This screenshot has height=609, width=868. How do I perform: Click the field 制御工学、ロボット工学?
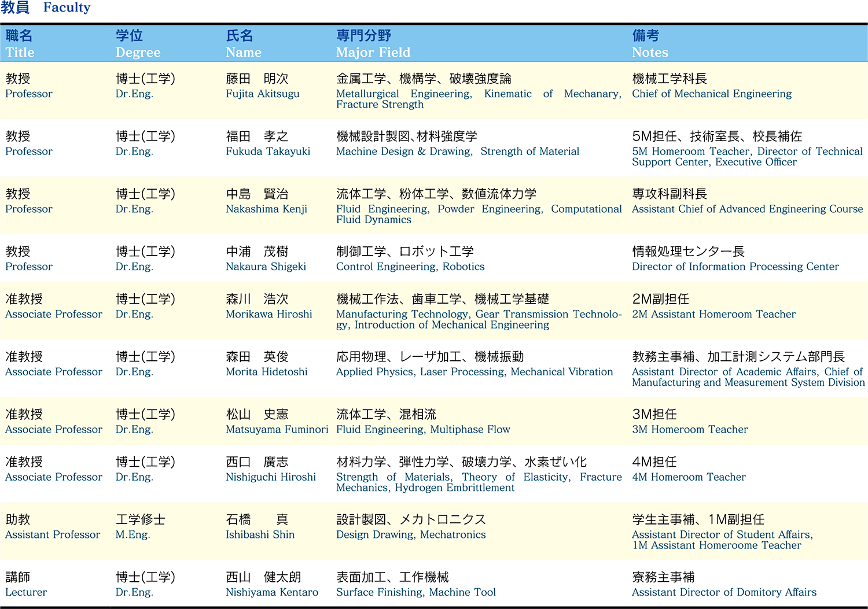coord(405,252)
